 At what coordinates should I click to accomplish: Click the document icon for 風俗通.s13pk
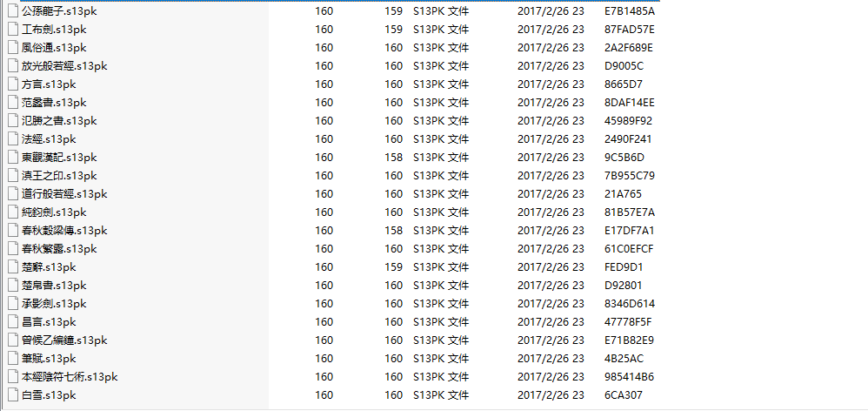pyautogui.click(x=12, y=48)
